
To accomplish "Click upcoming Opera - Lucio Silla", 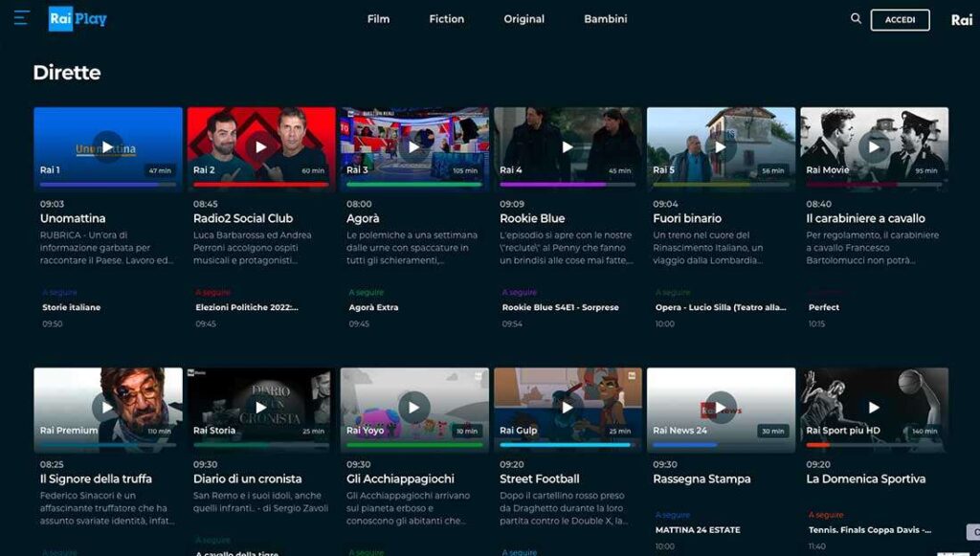I will tap(721, 307).
